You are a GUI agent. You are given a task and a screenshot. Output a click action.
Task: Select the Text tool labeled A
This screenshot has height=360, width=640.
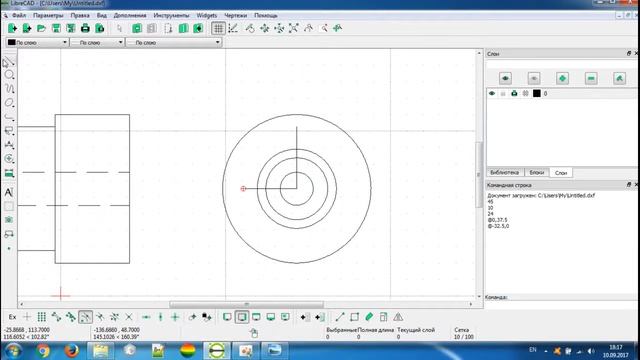point(9,192)
